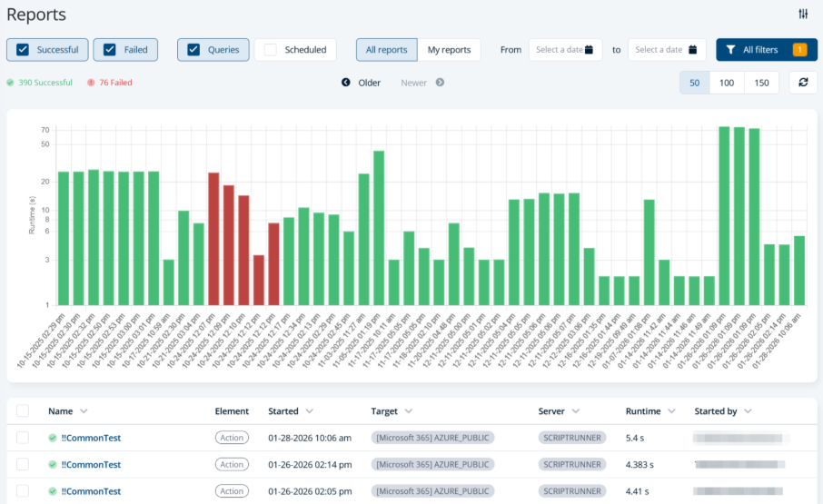
Task: Open the !!CommonTest report from 02:14 pm
Action: click(91, 465)
